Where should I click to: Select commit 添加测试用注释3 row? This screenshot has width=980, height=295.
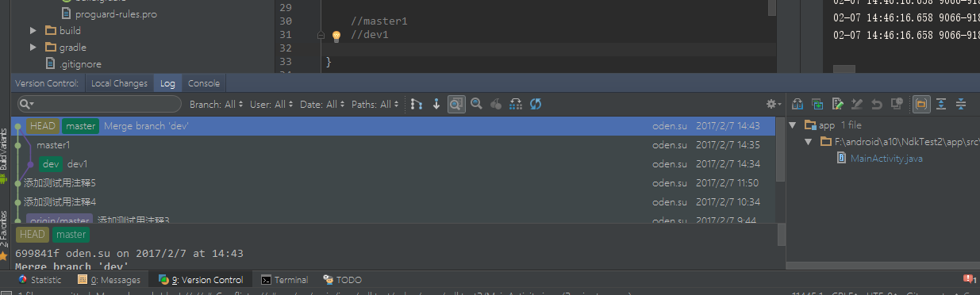click(x=393, y=218)
